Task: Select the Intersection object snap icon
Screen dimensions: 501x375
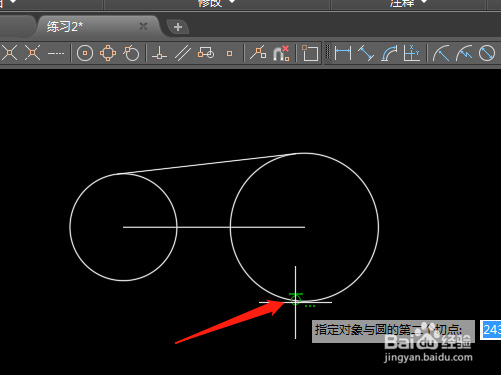Action: tap(9, 53)
